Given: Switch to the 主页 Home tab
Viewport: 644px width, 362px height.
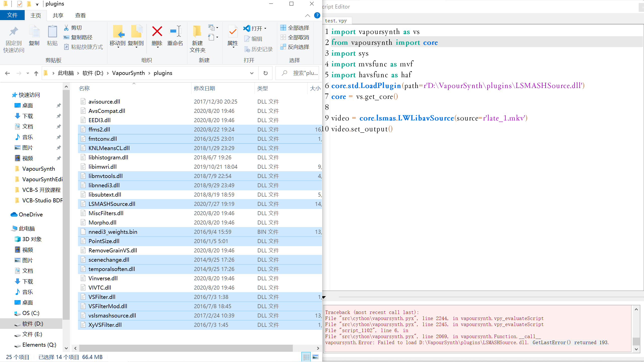Looking at the screenshot, I should click(x=36, y=15).
